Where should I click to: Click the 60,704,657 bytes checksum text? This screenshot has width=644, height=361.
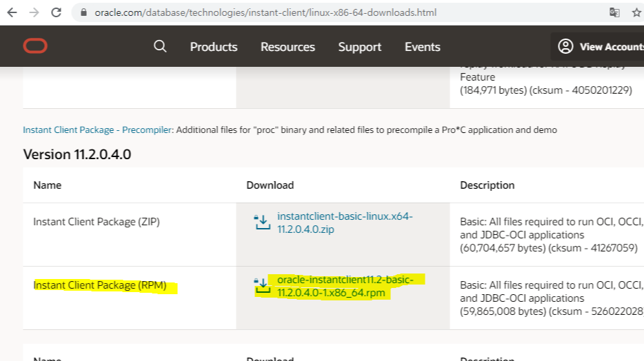point(549,248)
